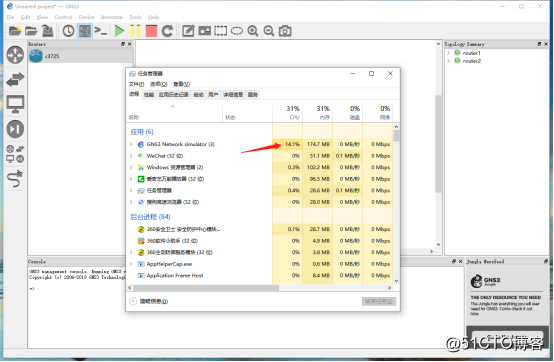The image size is (554, 362).
Task: Open the GNS3 File menu
Action: [x=11, y=17]
